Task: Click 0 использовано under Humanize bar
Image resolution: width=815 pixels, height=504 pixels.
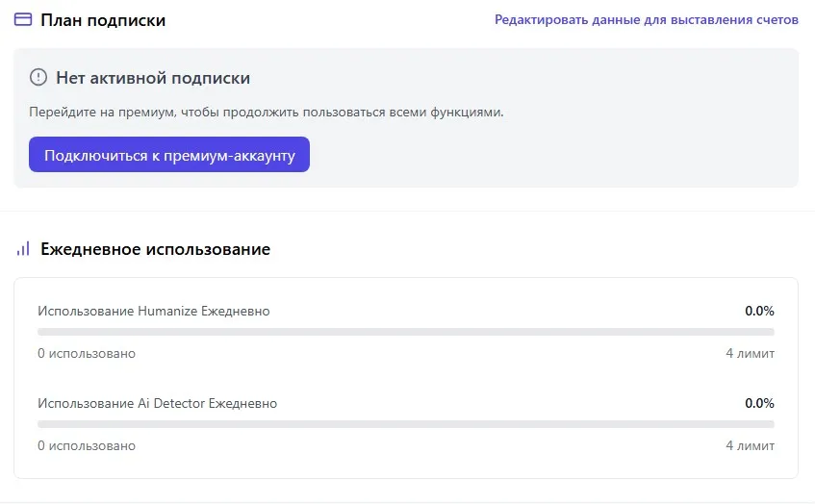Action: 87,353
